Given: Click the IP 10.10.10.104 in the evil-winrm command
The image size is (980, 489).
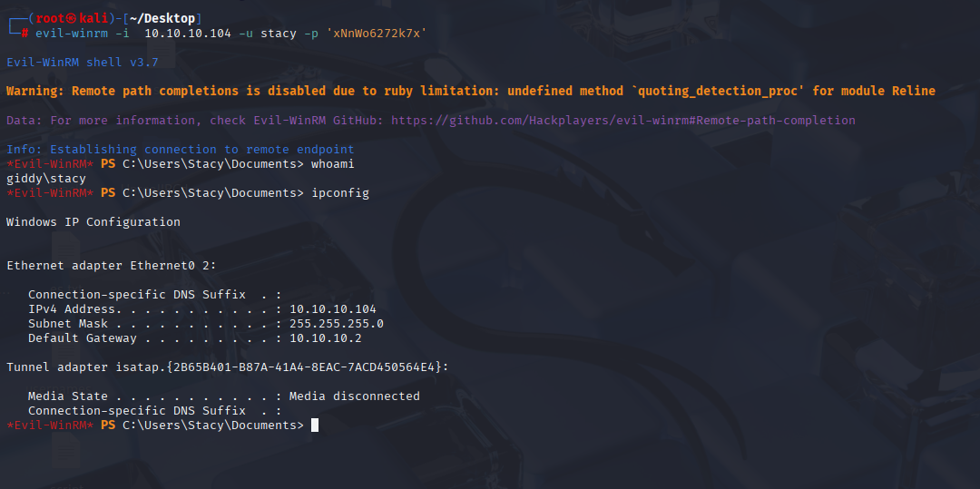Looking at the screenshot, I should click(188, 33).
